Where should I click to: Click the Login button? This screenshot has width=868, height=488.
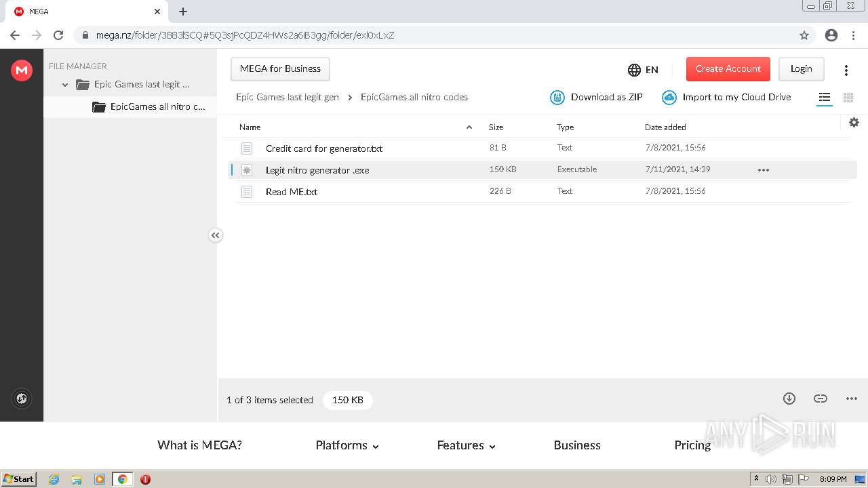(x=801, y=68)
